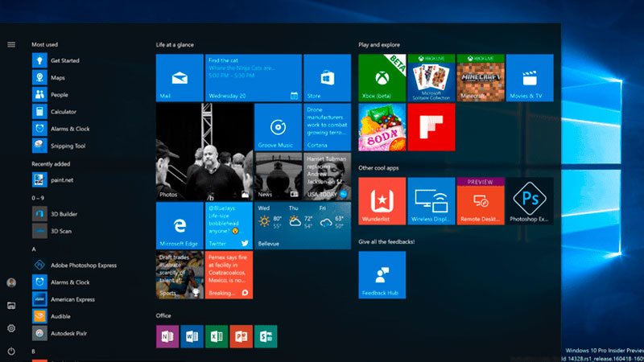Open Photoshop Express tile
This screenshot has height=362, width=644.
click(529, 201)
